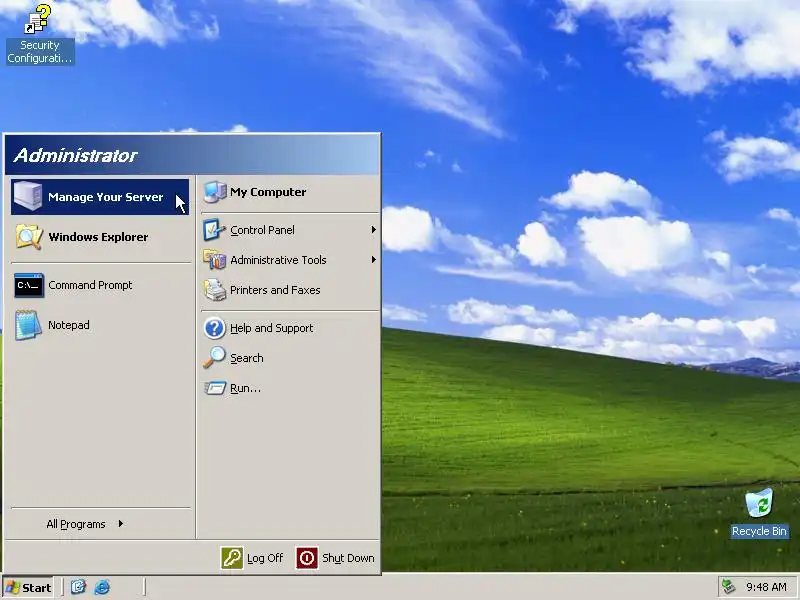Click the Help and Support question-mark icon

point(214,328)
